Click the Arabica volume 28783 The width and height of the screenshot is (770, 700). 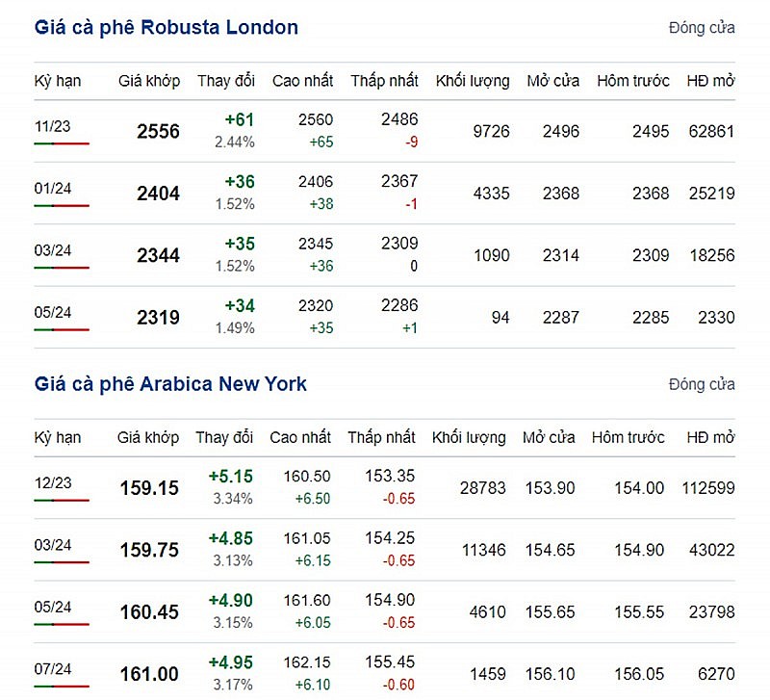[x=483, y=488]
